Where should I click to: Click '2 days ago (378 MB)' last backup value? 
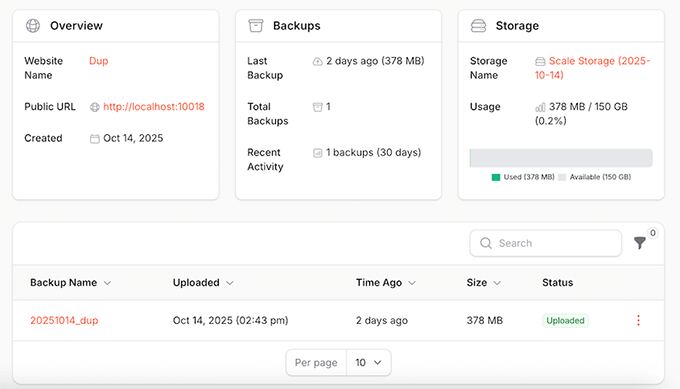[375, 61]
